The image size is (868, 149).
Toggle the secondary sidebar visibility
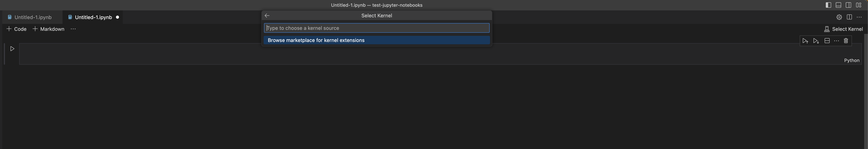[x=849, y=5]
